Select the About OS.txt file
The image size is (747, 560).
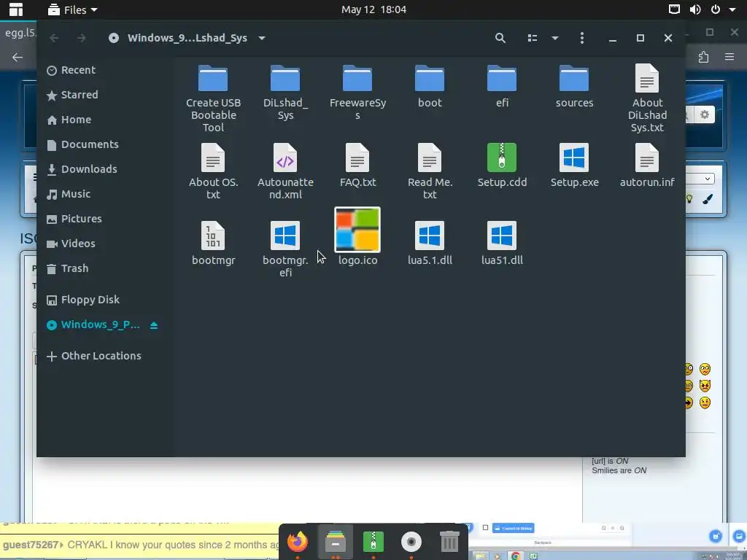(213, 171)
